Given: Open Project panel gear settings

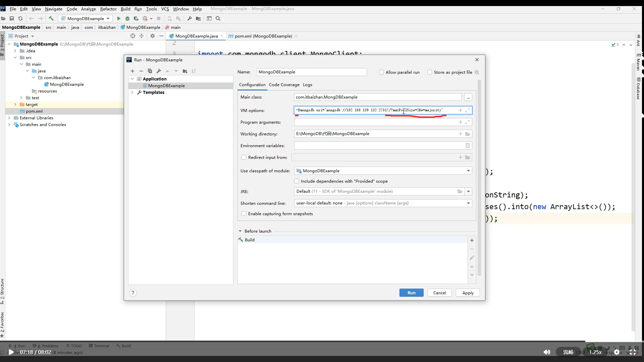Looking at the screenshot, I should click(x=153, y=36).
